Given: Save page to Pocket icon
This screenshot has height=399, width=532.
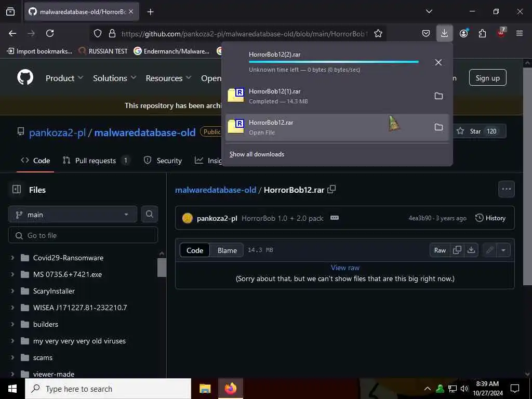Looking at the screenshot, I should [426, 33].
